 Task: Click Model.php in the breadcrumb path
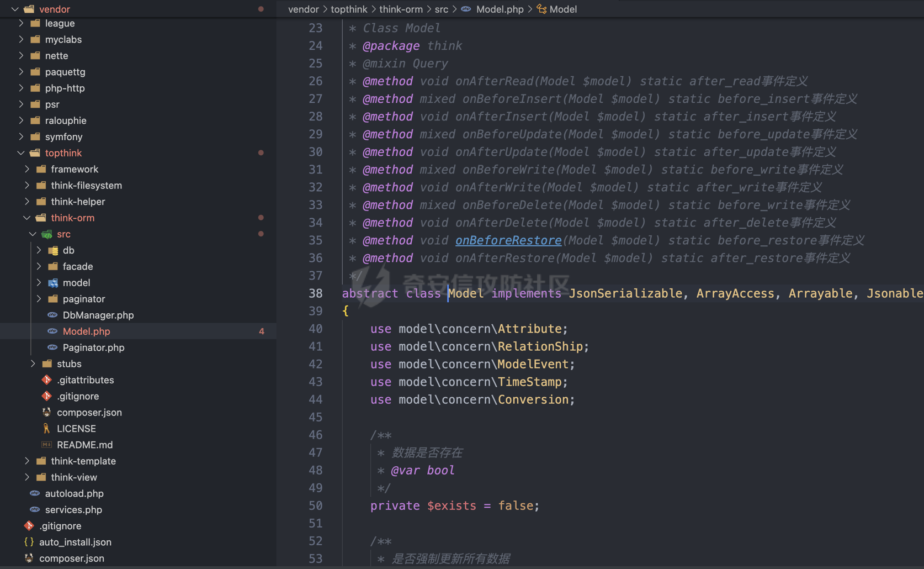[500, 9]
